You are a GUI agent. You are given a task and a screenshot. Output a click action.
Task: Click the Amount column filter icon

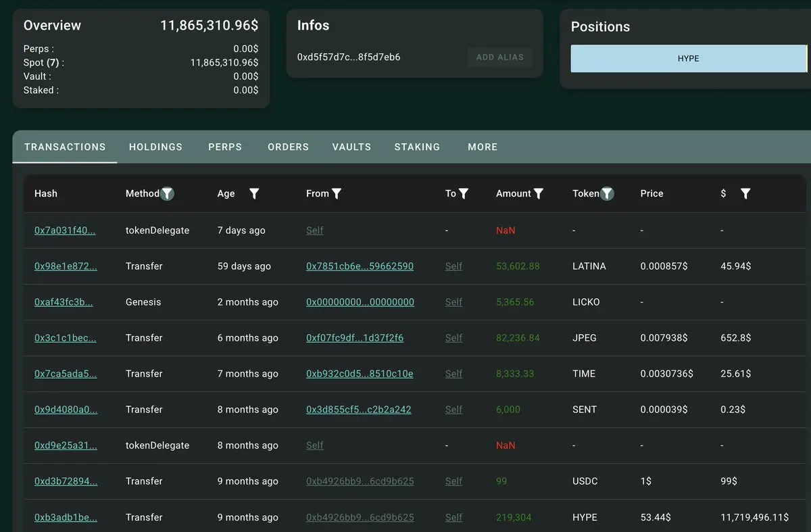click(x=539, y=194)
